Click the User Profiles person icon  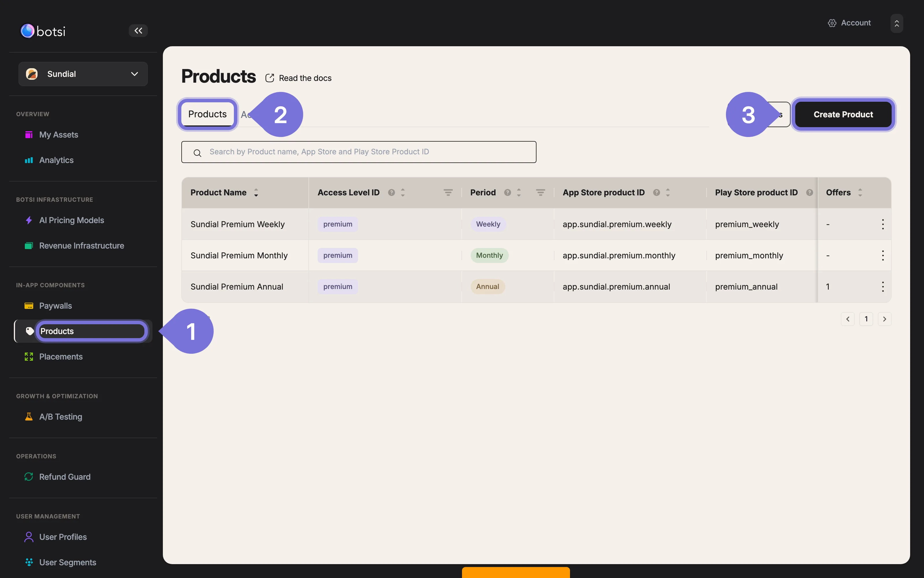point(29,537)
